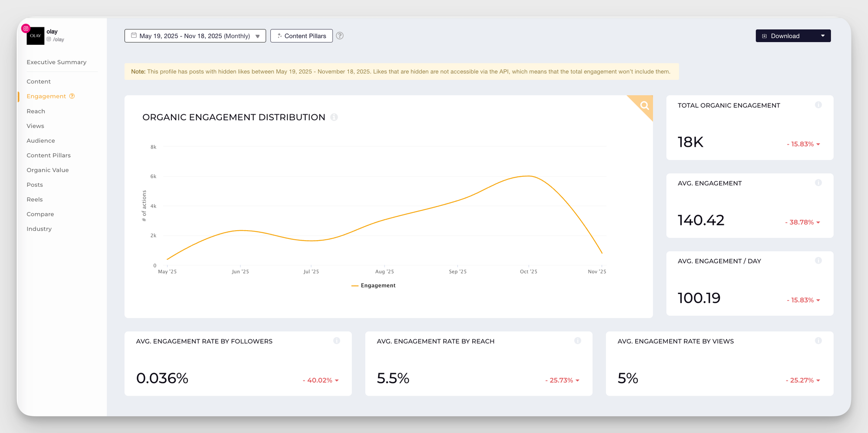Show info for Avg. Engagement / Day
Screen dimensions: 868x433
(x=818, y=261)
